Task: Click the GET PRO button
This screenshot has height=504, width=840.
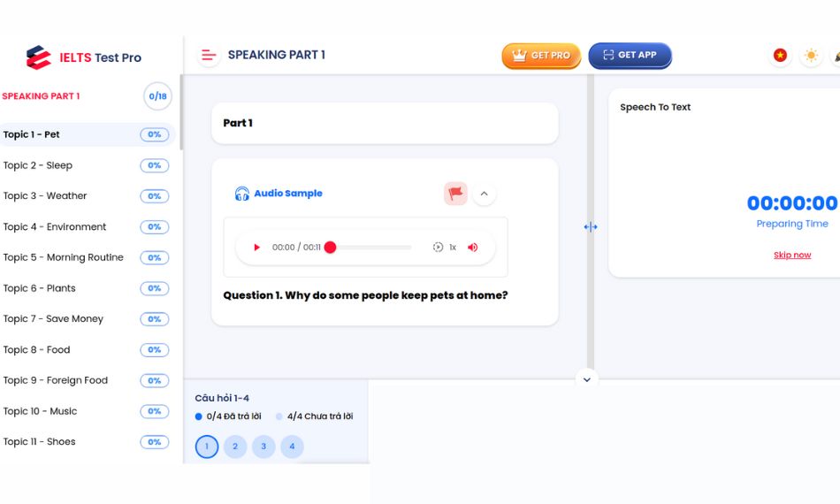Action: [x=540, y=56]
